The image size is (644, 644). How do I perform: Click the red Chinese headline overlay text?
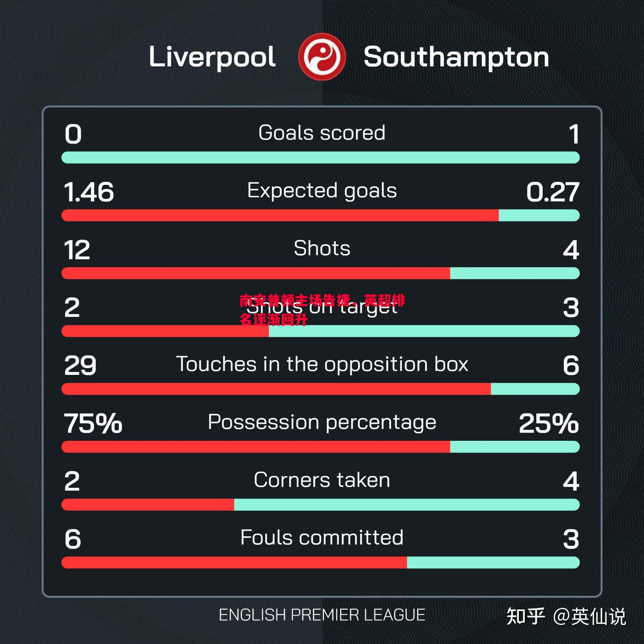click(x=322, y=310)
